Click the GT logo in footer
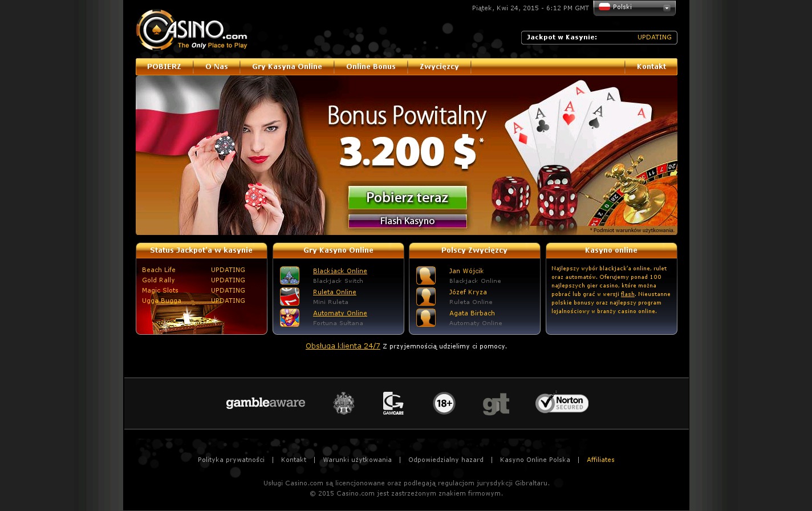 496,404
